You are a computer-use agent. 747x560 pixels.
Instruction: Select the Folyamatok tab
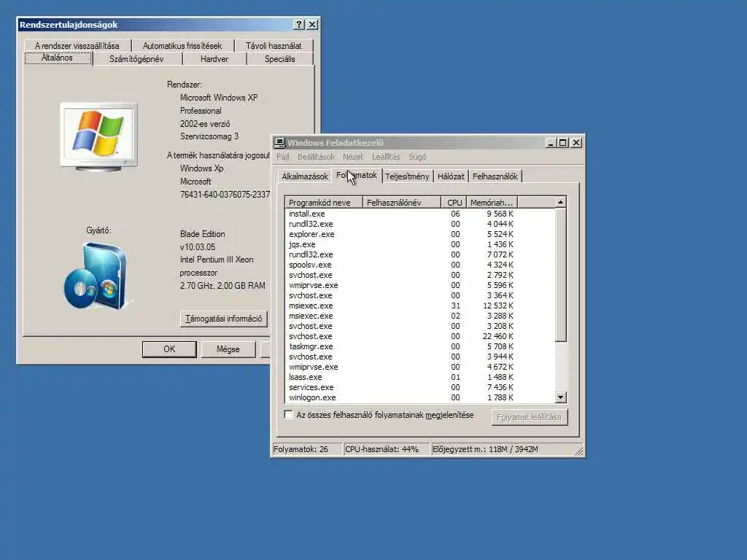[x=356, y=175]
